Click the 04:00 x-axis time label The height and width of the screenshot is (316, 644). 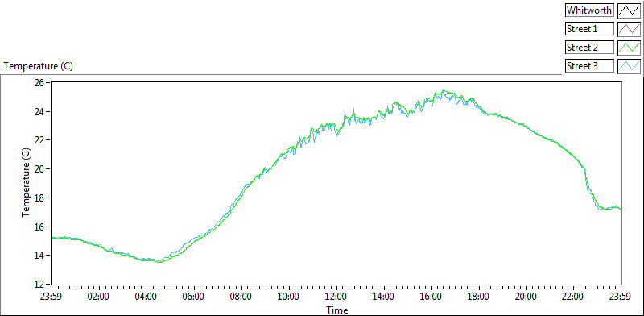[x=147, y=297]
